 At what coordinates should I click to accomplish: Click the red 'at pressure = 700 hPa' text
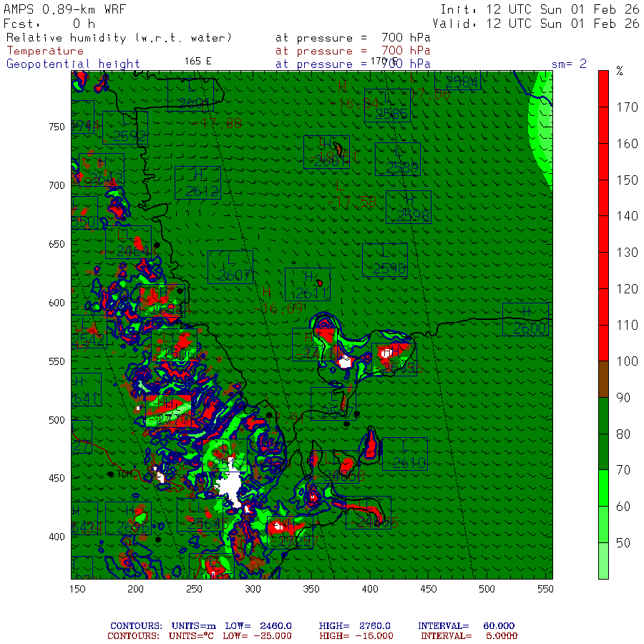353,51
